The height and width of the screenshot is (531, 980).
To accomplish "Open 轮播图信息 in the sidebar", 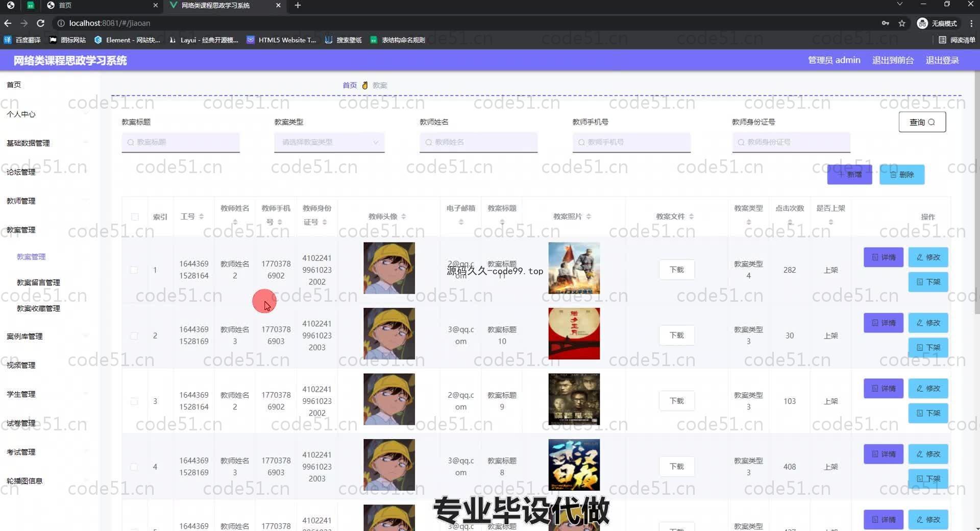I will 24,481.
